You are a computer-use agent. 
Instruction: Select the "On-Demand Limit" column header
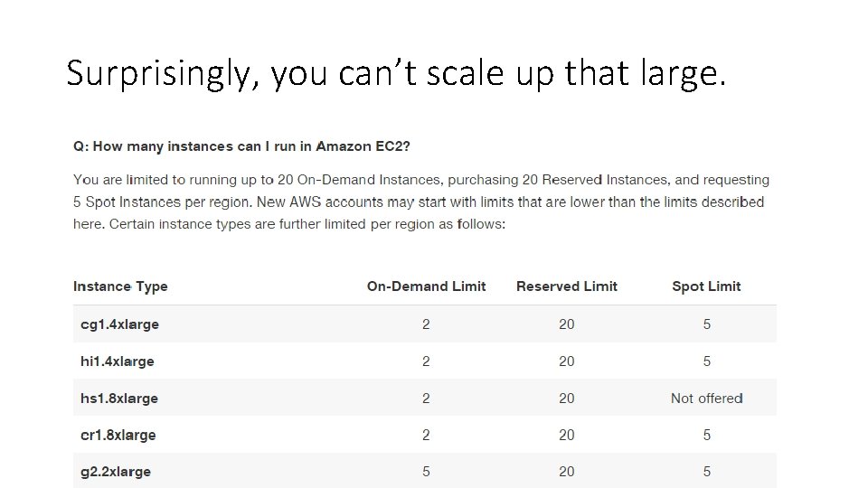(426, 286)
